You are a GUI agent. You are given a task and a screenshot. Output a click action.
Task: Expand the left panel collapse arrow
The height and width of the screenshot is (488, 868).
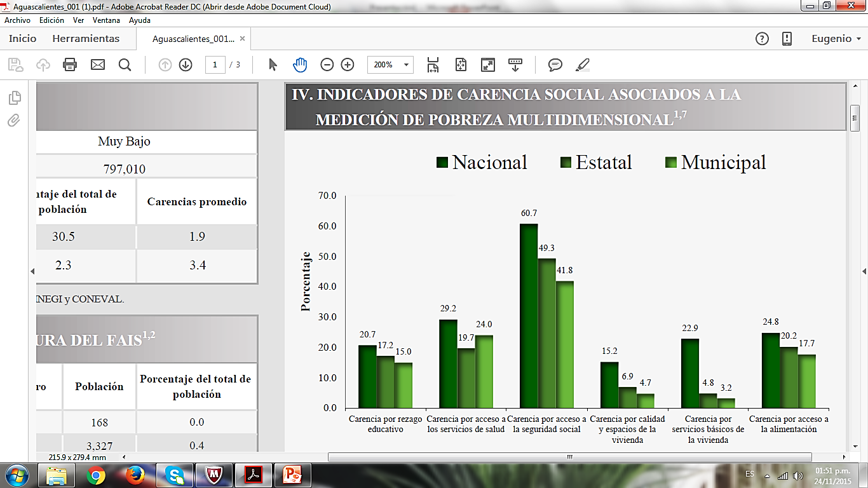[x=32, y=271]
